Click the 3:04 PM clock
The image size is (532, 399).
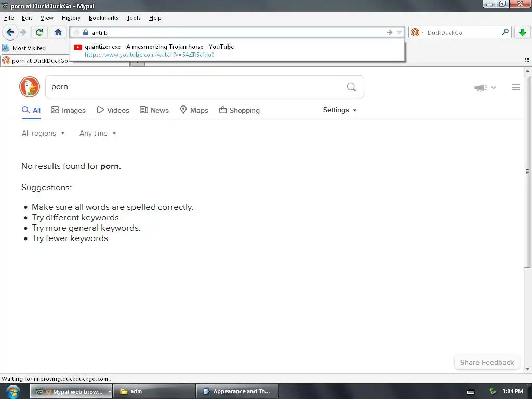click(513, 392)
